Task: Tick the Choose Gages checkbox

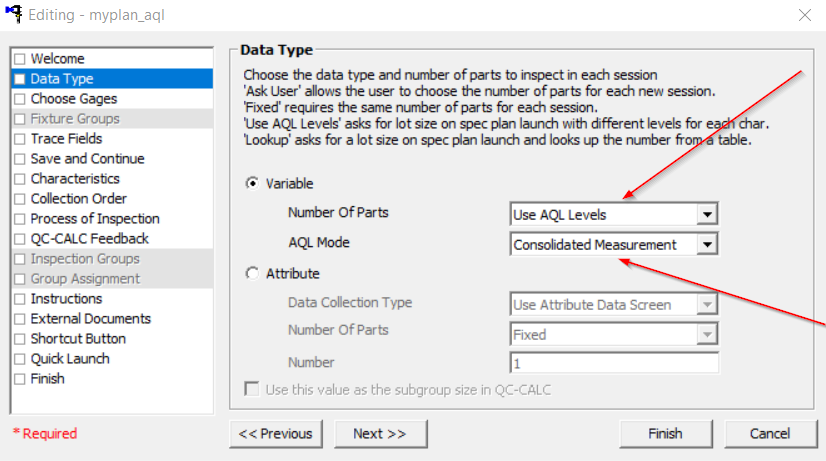Action: 20,99
